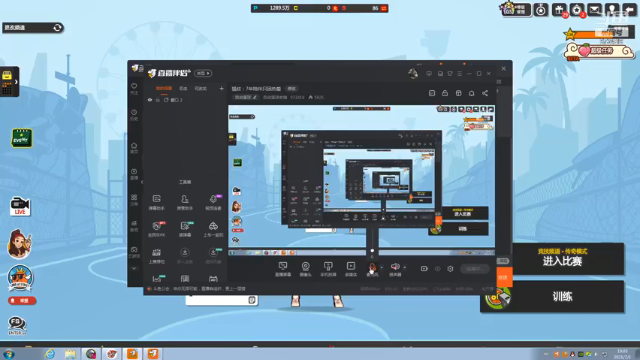Image resolution: width=640 pixels, height=360 pixels.
Task: Click the settings gear beside start button
Action: tap(450, 269)
